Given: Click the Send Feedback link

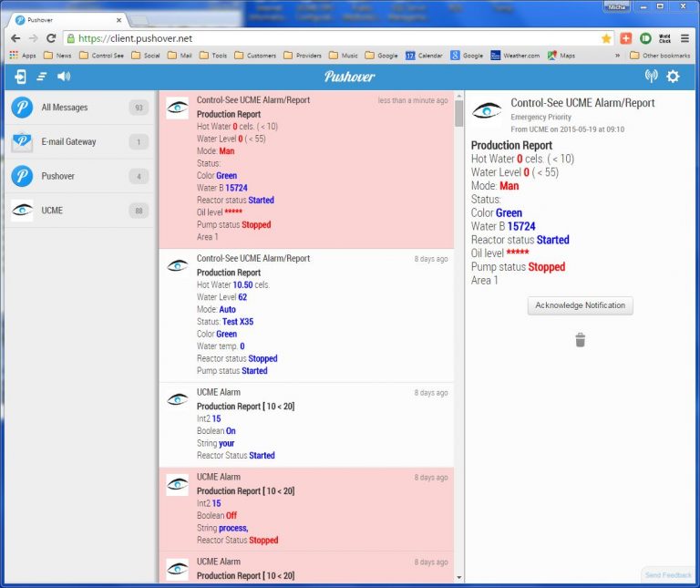Looking at the screenshot, I should click(x=667, y=575).
